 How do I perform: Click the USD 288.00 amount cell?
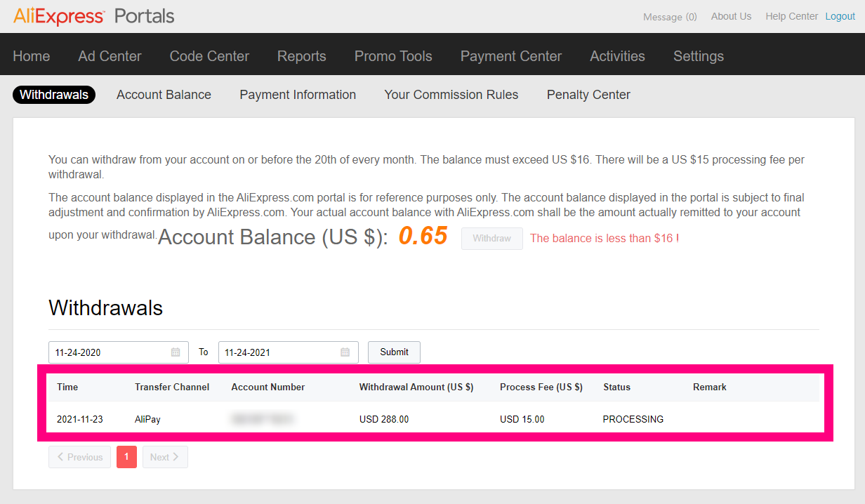[x=384, y=420]
